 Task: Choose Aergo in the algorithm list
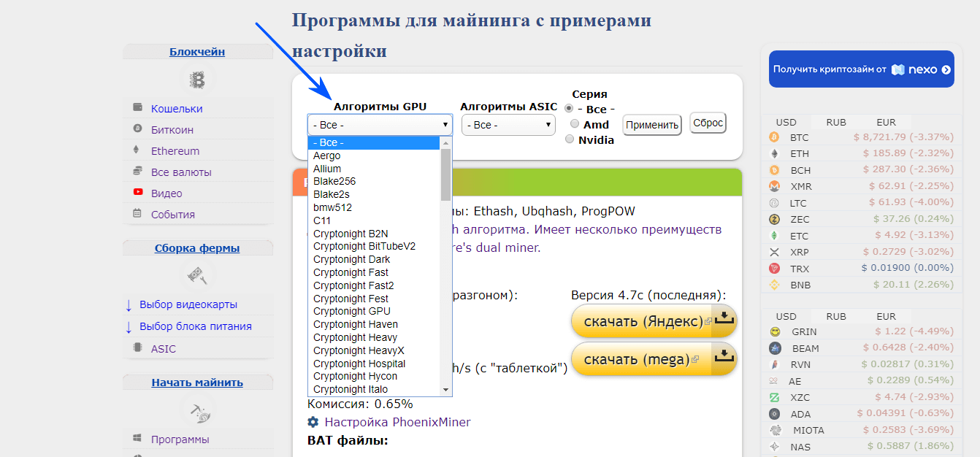[375, 155]
